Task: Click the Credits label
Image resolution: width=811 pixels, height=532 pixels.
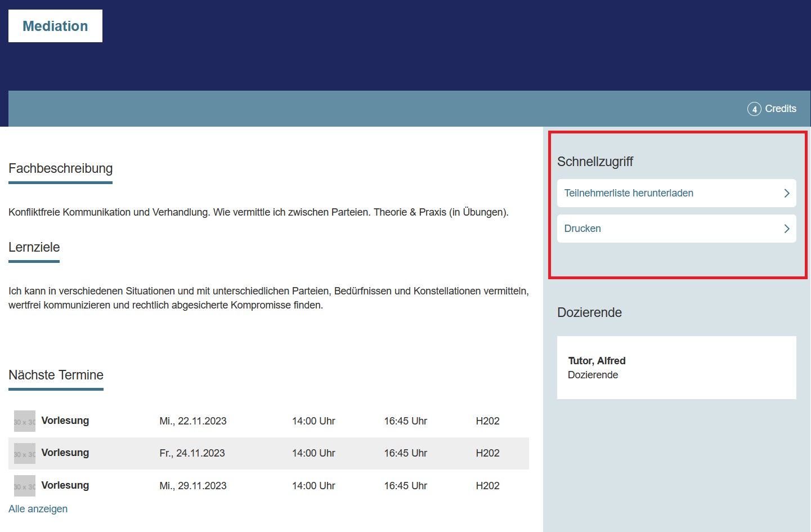Action: pyautogui.click(x=781, y=109)
